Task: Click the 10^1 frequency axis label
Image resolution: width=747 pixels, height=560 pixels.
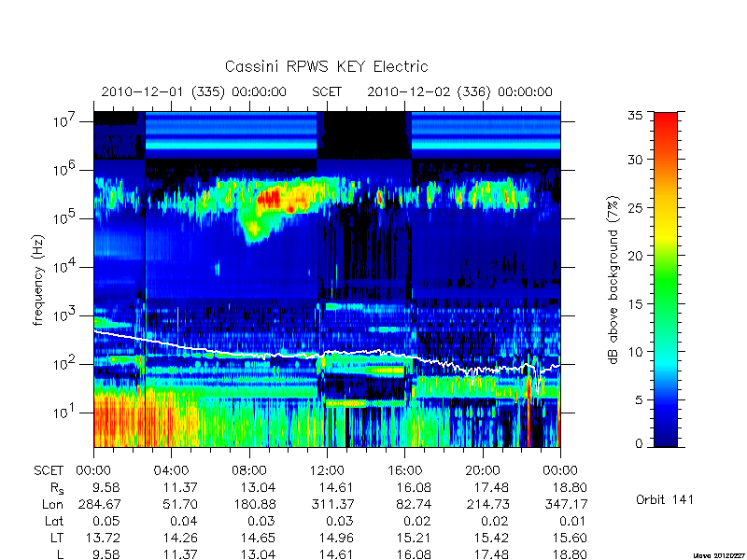Action: (x=64, y=413)
